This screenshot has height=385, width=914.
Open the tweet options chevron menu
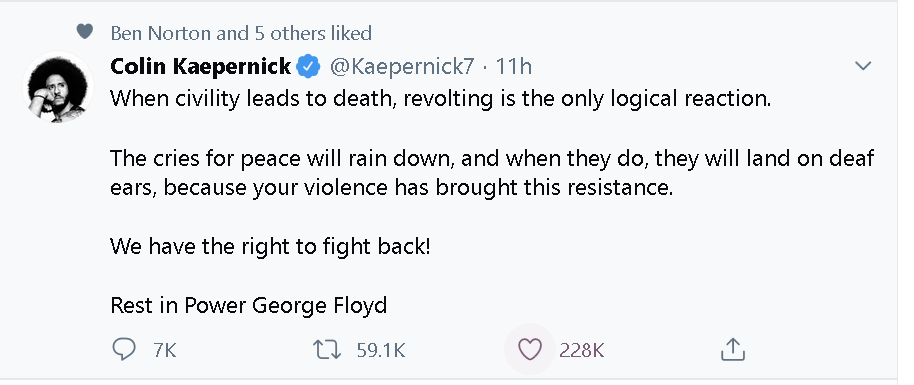click(863, 66)
